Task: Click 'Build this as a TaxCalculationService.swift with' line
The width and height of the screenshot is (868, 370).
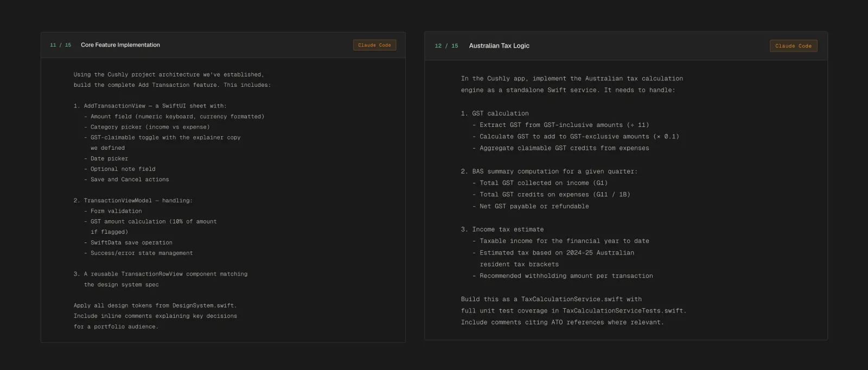Action: (551, 299)
